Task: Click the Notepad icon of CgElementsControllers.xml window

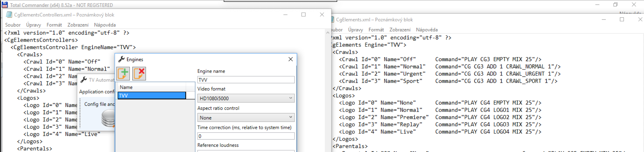Action: [9, 15]
